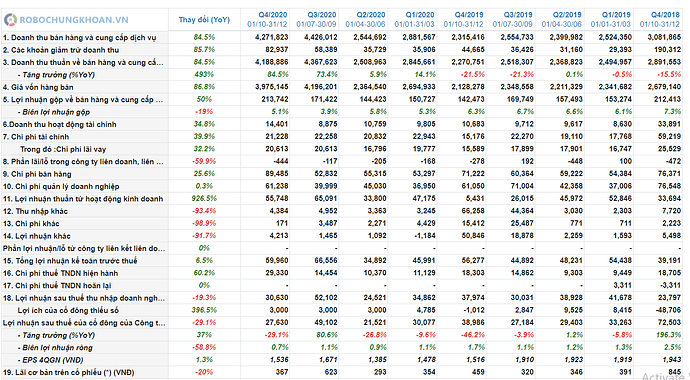The image size is (690, 380).
Task: Click row 18. Lợi nhuận sau thuế label
Action: click(x=84, y=298)
